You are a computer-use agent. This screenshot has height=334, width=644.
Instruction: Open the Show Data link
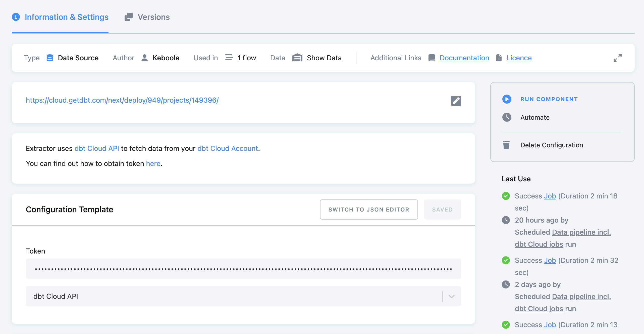pos(324,58)
